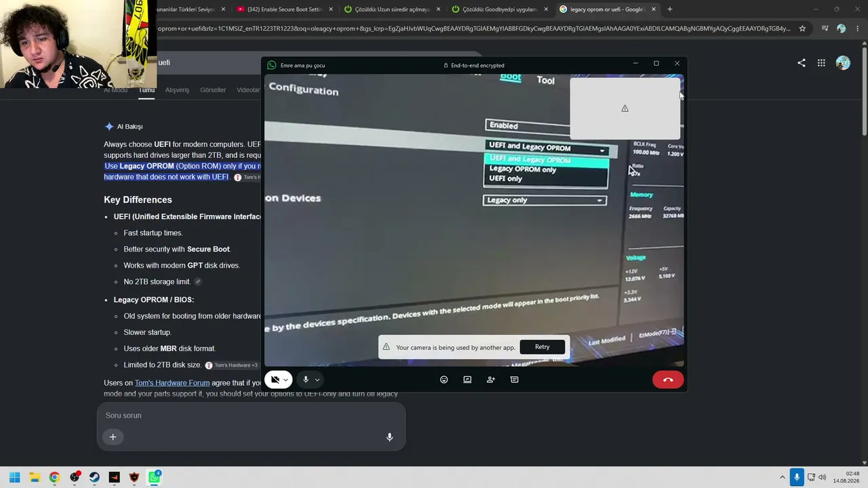Start voice input in Soru sorun box
This screenshot has height=488, width=868.
(389, 437)
